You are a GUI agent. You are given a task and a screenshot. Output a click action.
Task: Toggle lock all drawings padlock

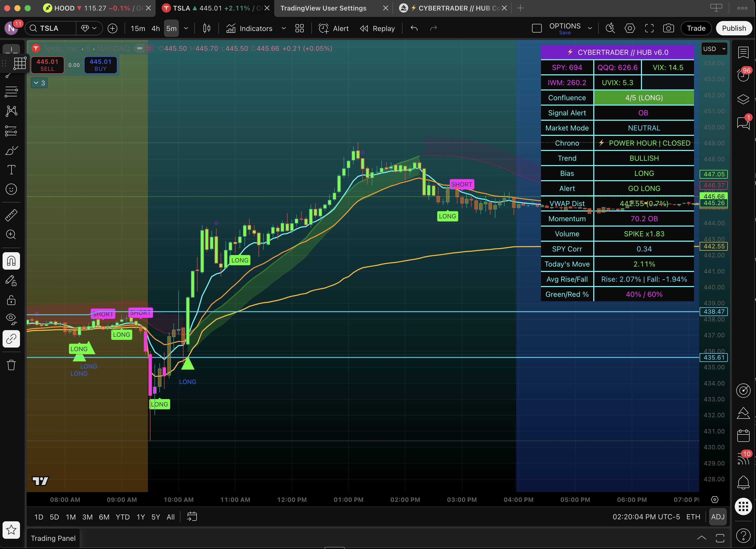[x=11, y=300]
